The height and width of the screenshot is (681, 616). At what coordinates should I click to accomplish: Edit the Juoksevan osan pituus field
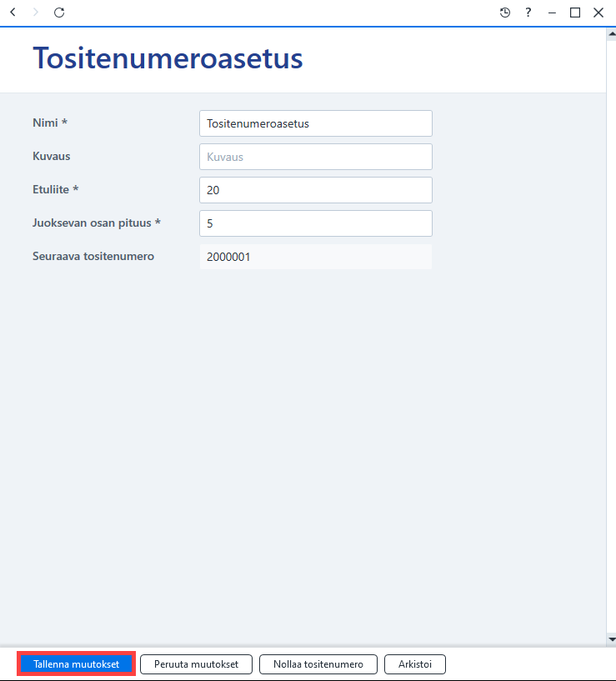[316, 223]
